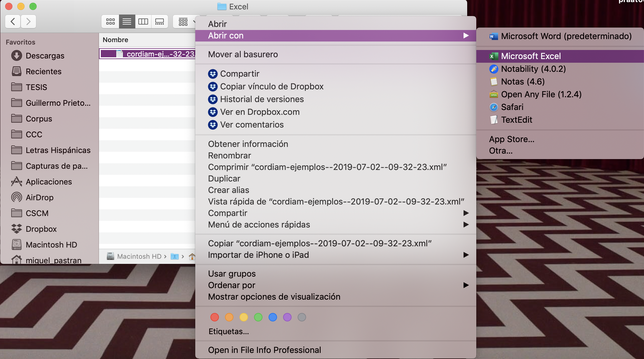Switch Finder to icon view

(x=111, y=22)
